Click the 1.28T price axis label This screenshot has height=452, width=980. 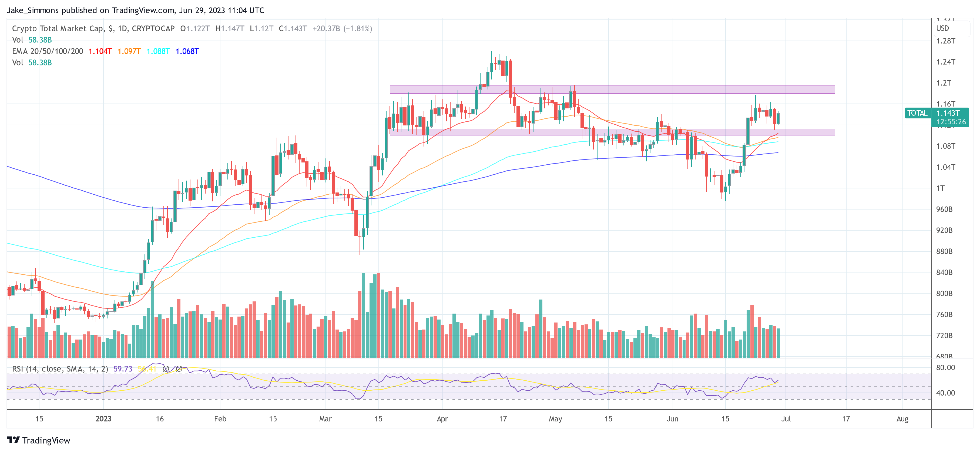[945, 41]
